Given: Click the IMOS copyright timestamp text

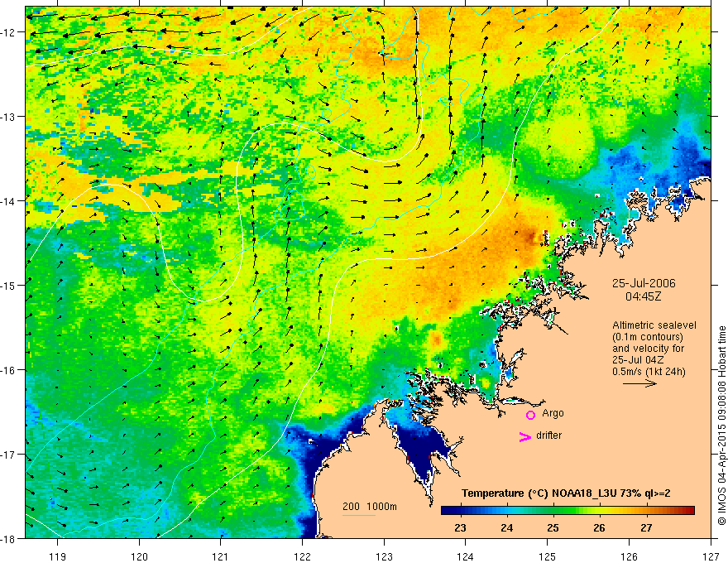Looking at the screenshot, I should click(x=721, y=427).
